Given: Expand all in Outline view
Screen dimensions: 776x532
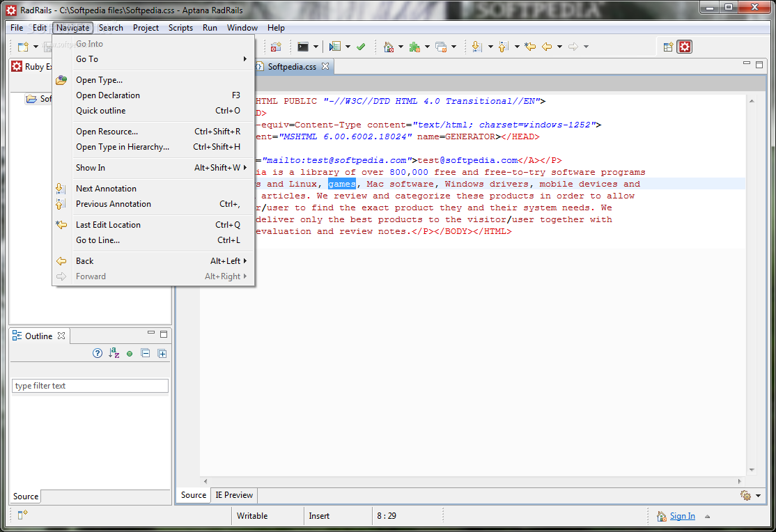Looking at the screenshot, I should tap(162, 353).
